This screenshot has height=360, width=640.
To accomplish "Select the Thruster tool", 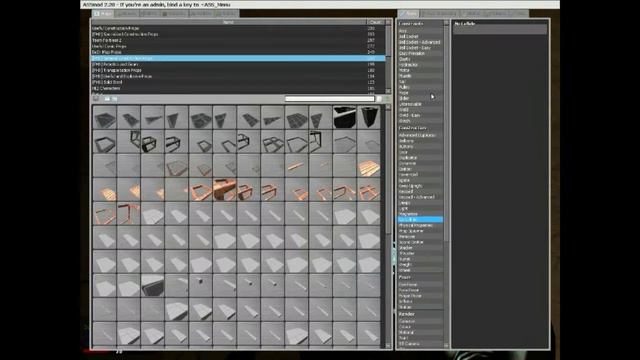I will point(420,253).
